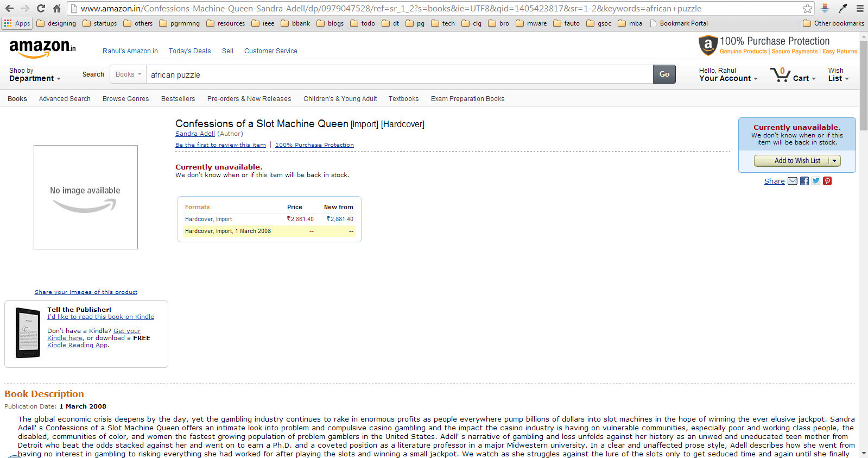Share on Twitter icon
Image resolution: width=868 pixels, height=458 pixels.
(x=816, y=181)
